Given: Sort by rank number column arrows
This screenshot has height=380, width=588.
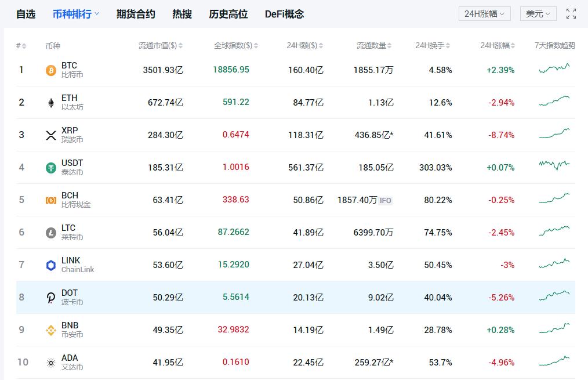Looking at the screenshot, I should click(24, 46).
